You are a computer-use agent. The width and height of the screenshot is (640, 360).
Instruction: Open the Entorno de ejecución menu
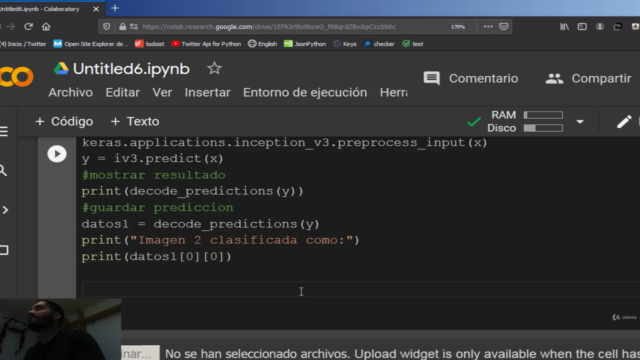[x=305, y=93]
